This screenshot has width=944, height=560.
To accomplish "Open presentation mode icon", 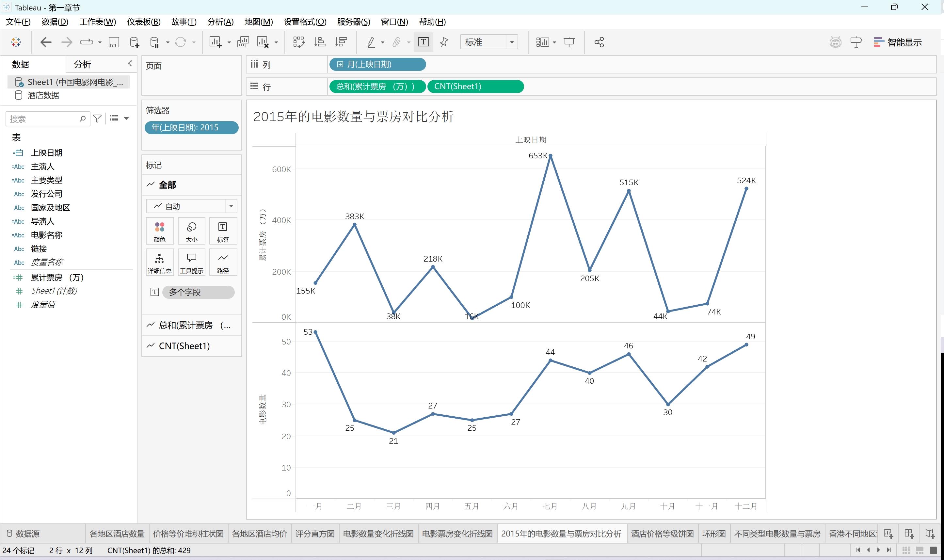I will click(x=568, y=42).
